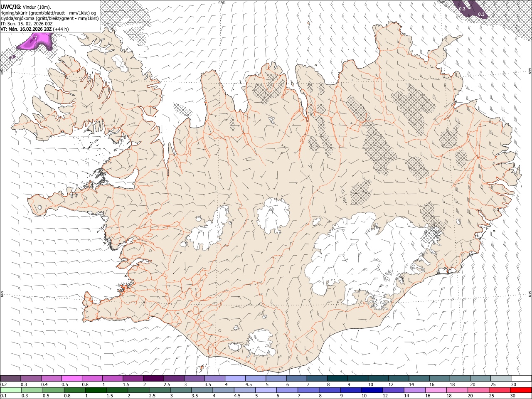Click the grey 20 snow legend swatch
The image size is (532, 399).
(x=481, y=378)
